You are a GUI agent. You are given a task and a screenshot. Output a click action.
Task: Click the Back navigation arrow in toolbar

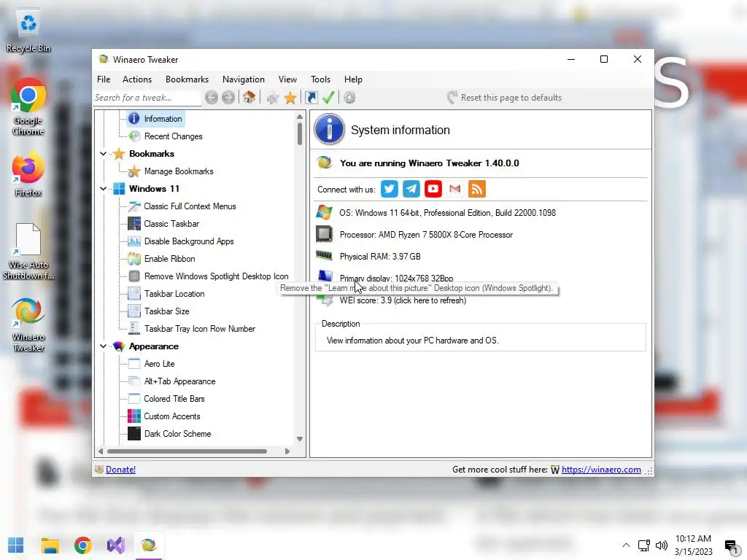click(x=212, y=98)
